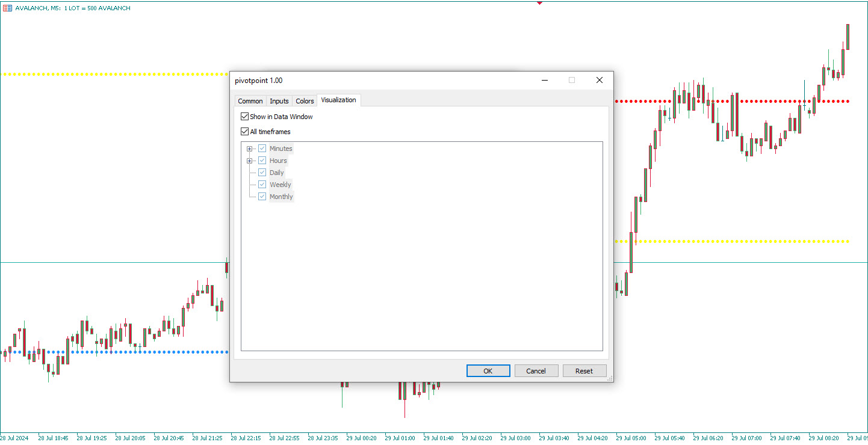Click the OK button
868x445 pixels.
pos(488,371)
